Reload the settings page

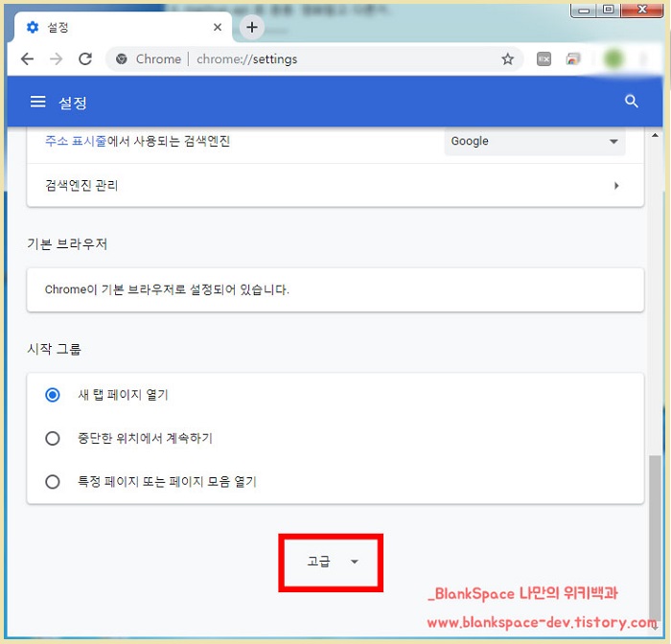click(x=85, y=59)
